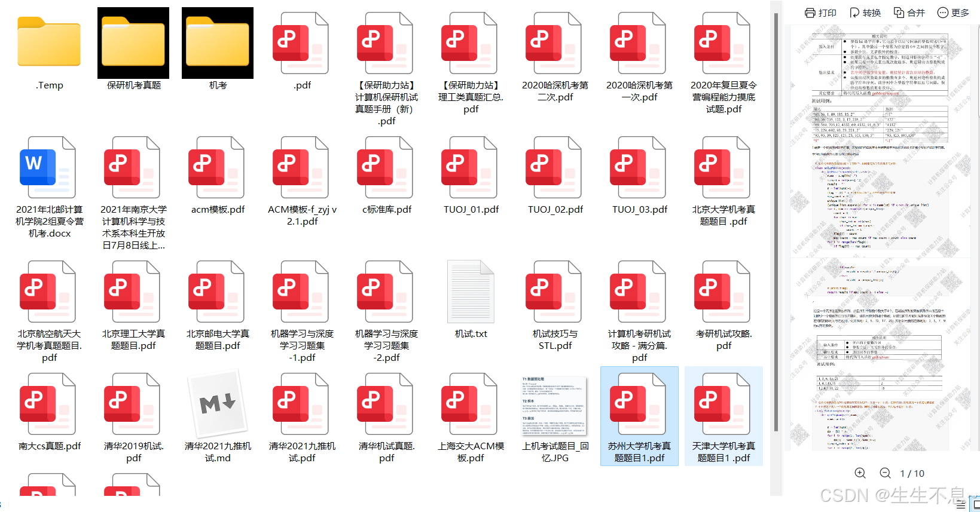980x512 pixels.
Task: Select 考研机试攻略.pdf icon
Action: [723, 292]
